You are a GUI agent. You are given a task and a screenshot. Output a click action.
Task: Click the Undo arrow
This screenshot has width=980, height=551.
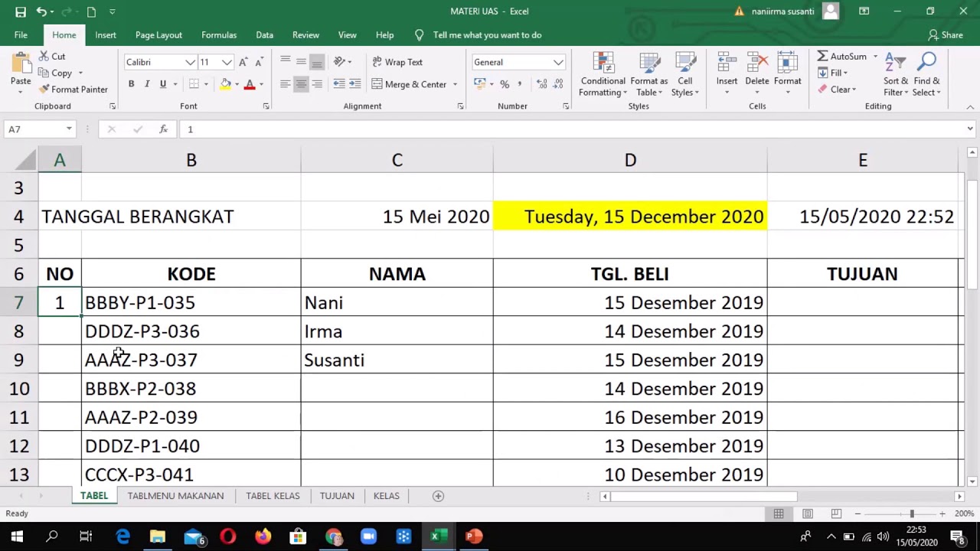[x=41, y=11]
